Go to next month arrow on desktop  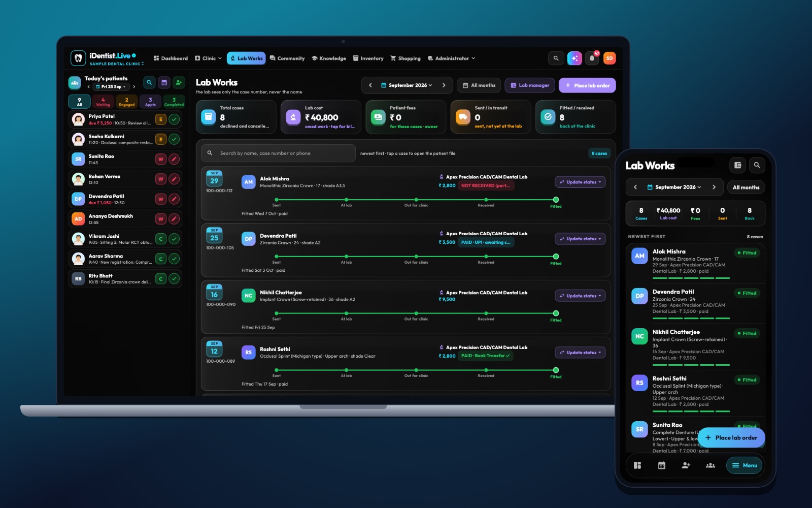coord(444,85)
